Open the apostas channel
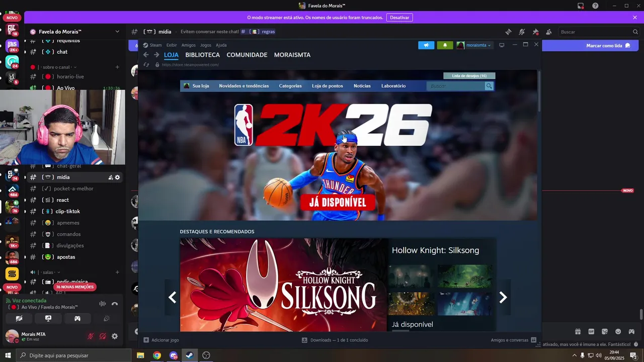644x362 pixels. pyautogui.click(x=65, y=257)
